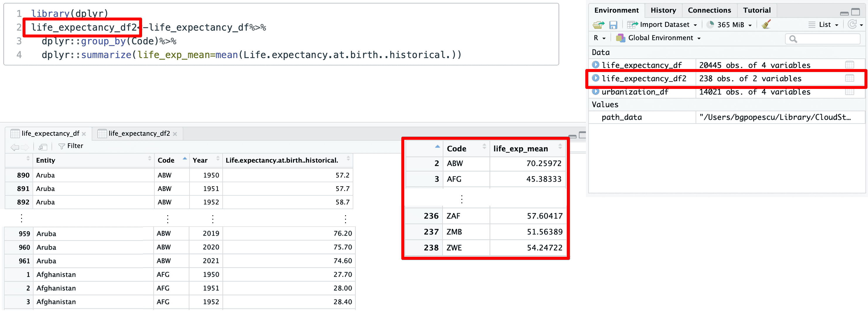Click the memory usage pie chart icon

[710, 25]
